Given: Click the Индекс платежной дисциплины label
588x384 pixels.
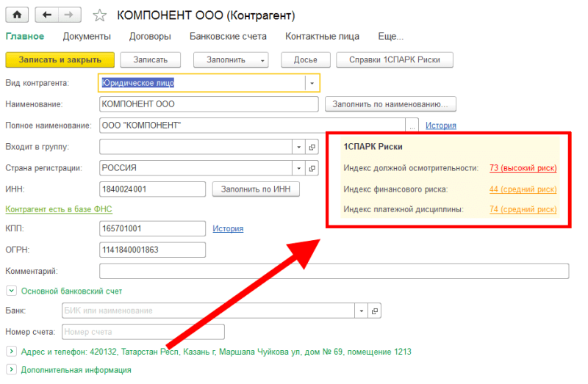Looking at the screenshot, I should tap(404, 209).
